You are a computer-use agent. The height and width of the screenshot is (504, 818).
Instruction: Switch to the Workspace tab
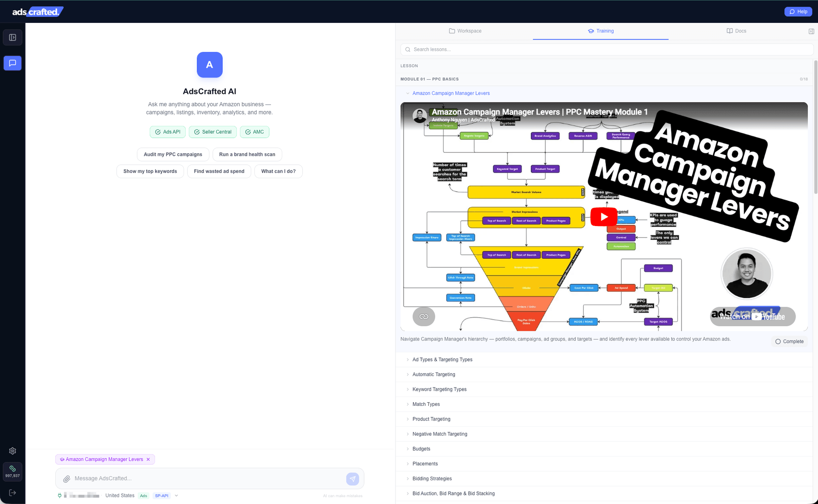[x=465, y=31]
